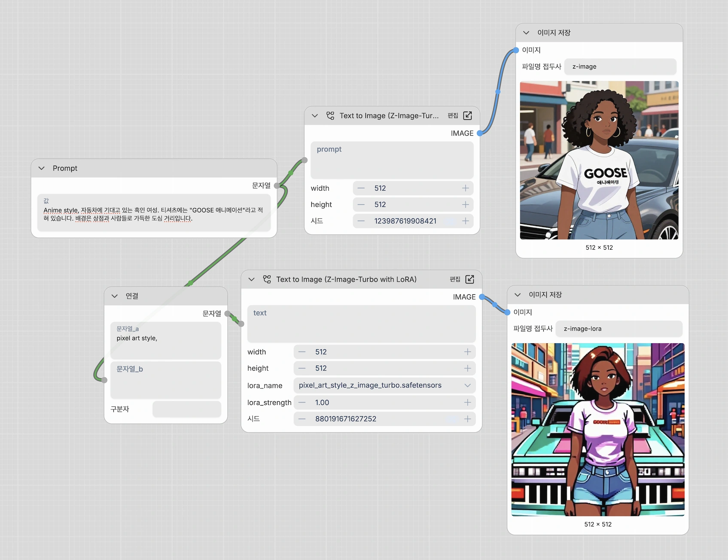Collapse the Z-Image-Tur... Text to Image node

coord(315,116)
